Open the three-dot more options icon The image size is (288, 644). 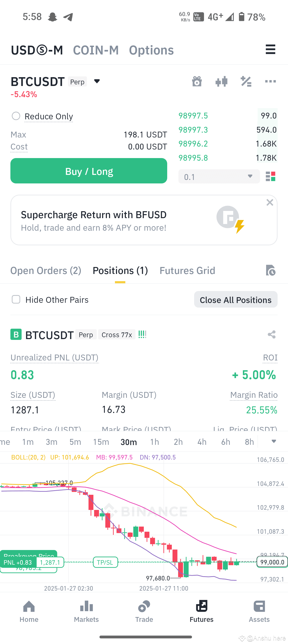tap(270, 81)
